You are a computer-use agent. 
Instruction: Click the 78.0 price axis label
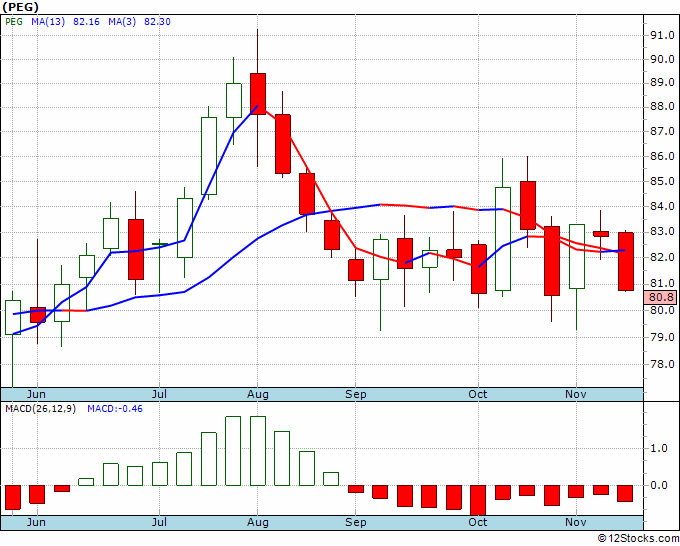pos(662,364)
